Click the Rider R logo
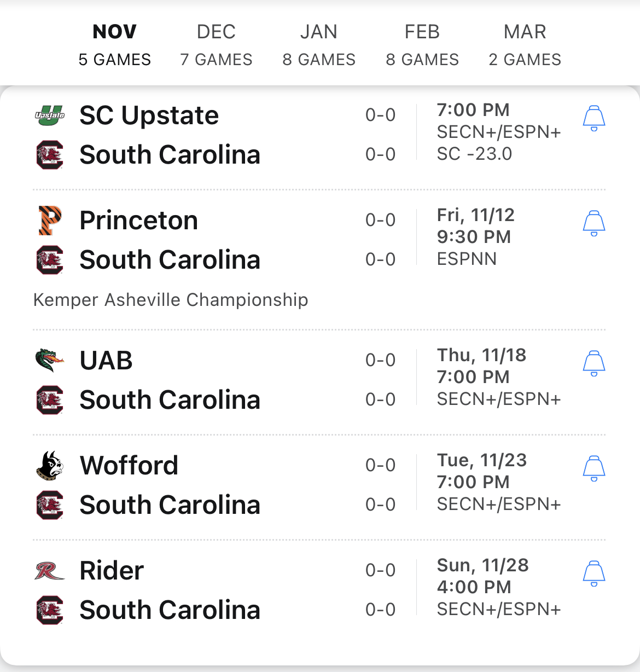Viewport: 640px width, 672px height. [x=50, y=571]
